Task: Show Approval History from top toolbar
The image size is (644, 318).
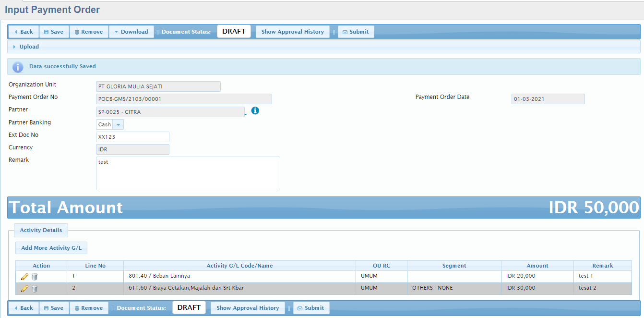Action: tap(293, 32)
